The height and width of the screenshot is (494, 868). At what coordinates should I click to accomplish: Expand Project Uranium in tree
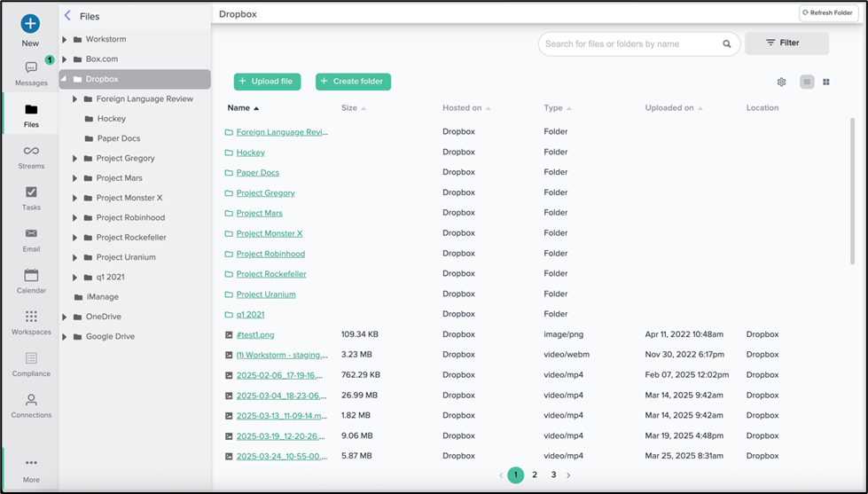(74, 257)
